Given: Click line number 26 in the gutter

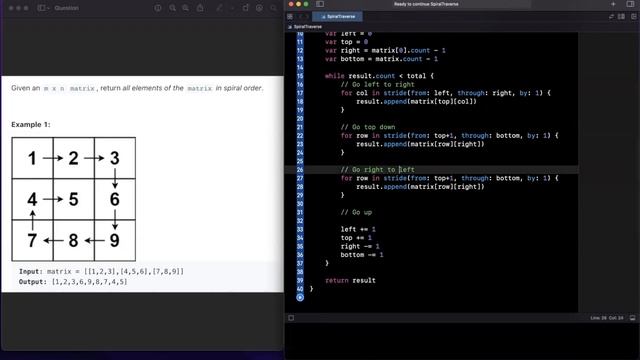Looking at the screenshot, I should [x=300, y=169].
